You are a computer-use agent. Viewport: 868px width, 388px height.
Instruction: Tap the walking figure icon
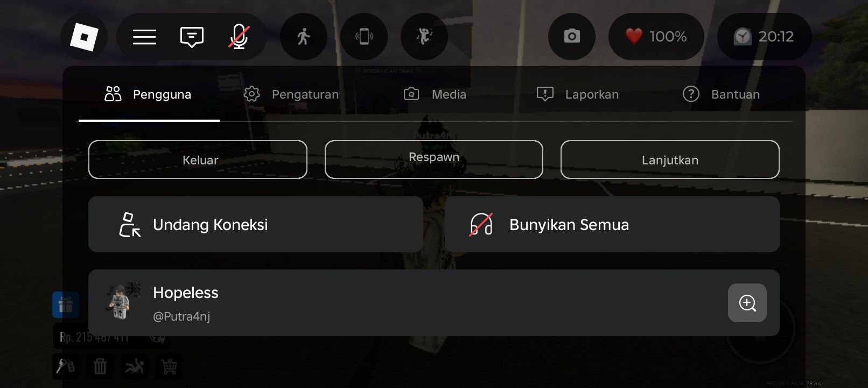point(304,37)
